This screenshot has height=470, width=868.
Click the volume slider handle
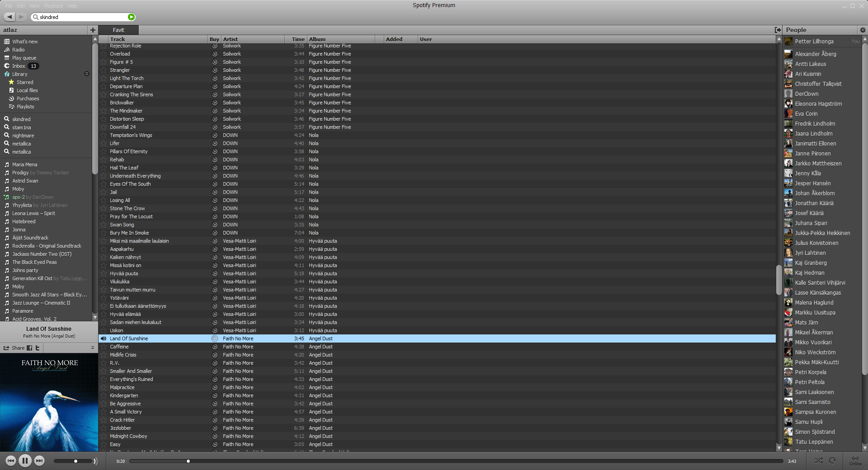click(75, 461)
